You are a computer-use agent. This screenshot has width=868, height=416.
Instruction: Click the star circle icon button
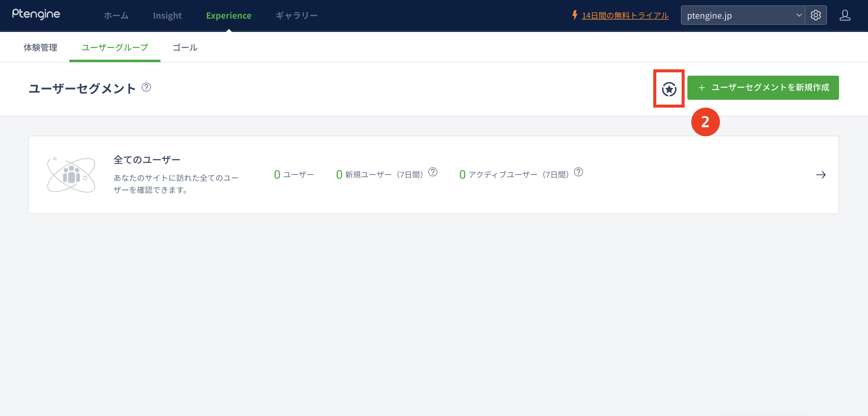click(669, 89)
